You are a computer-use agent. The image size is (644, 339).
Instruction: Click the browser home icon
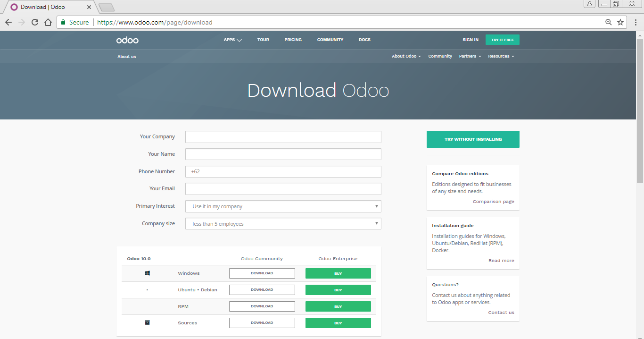coord(48,22)
